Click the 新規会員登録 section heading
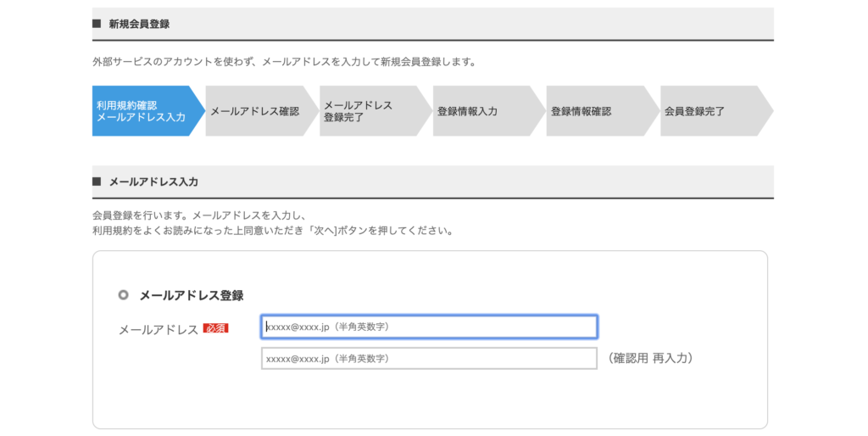868x436 pixels. pyautogui.click(x=139, y=24)
